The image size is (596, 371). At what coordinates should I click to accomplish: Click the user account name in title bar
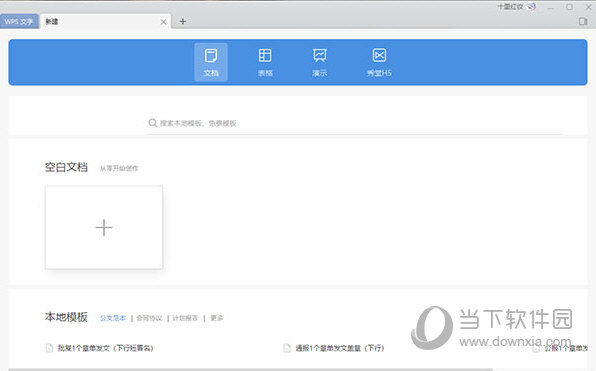pyautogui.click(x=510, y=7)
